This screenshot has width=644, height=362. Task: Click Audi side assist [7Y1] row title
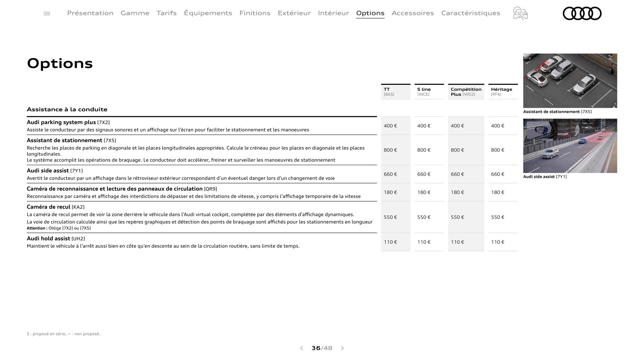[x=55, y=170]
